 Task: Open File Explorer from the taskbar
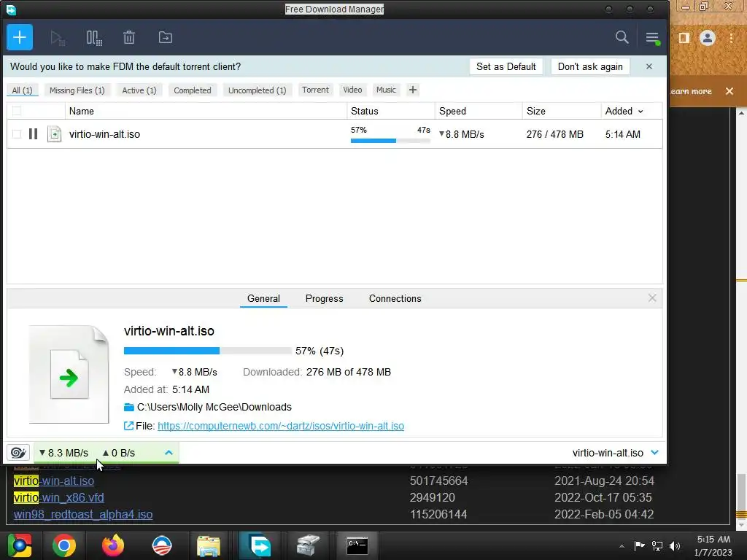[x=208, y=545]
